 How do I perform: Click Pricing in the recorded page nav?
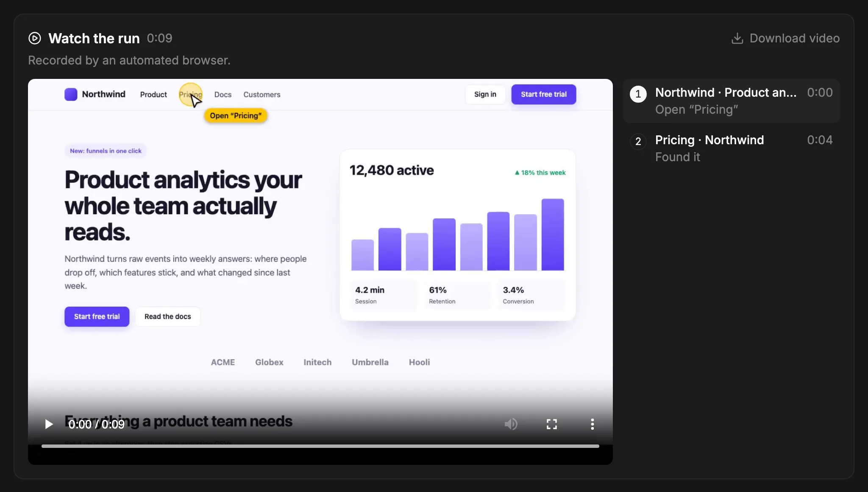point(190,95)
